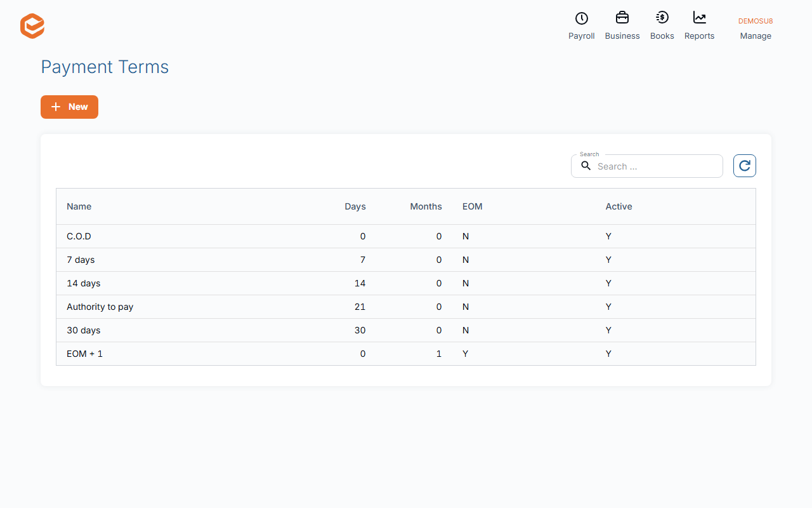The image size is (812, 508).
Task: Open the Books dollar icon
Action: pyautogui.click(x=662, y=18)
